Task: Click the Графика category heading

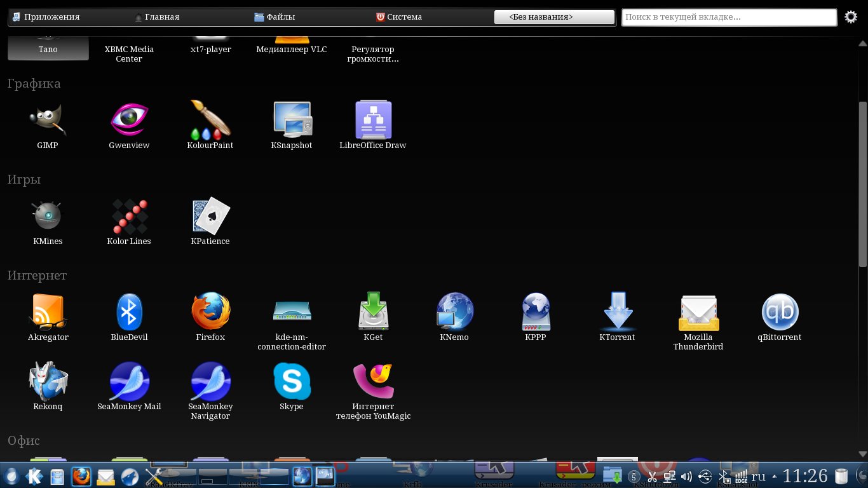Action: (x=34, y=83)
